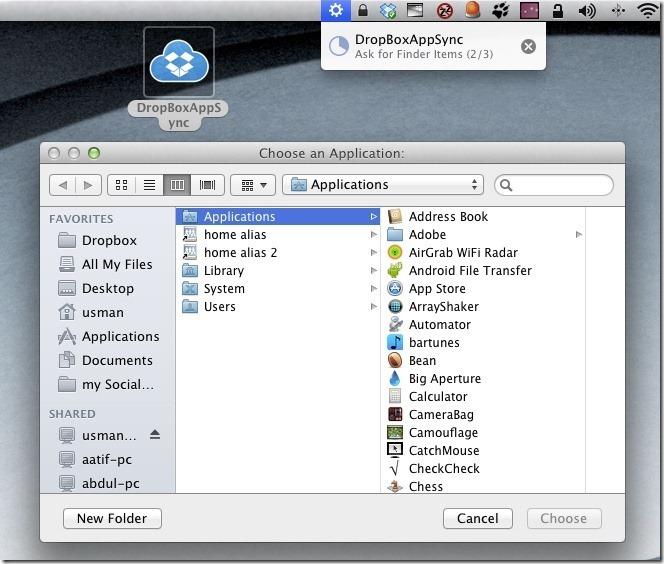Click the Automator gear menu bar icon
This screenshot has height=564, width=664.
pyautogui.click(x=336, y=10)
